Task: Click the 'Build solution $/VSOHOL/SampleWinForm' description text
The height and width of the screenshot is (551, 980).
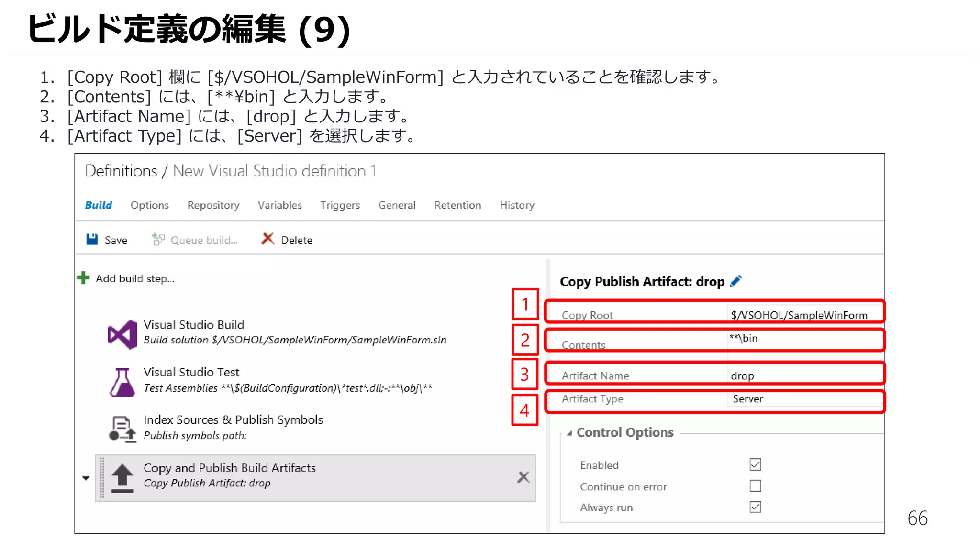Action: pos(295,340)
